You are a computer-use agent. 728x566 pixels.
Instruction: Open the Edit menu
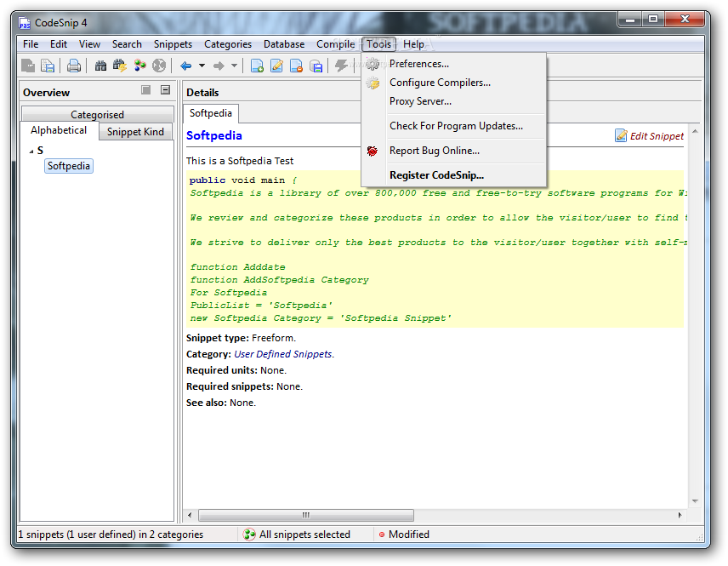(59, 44)
